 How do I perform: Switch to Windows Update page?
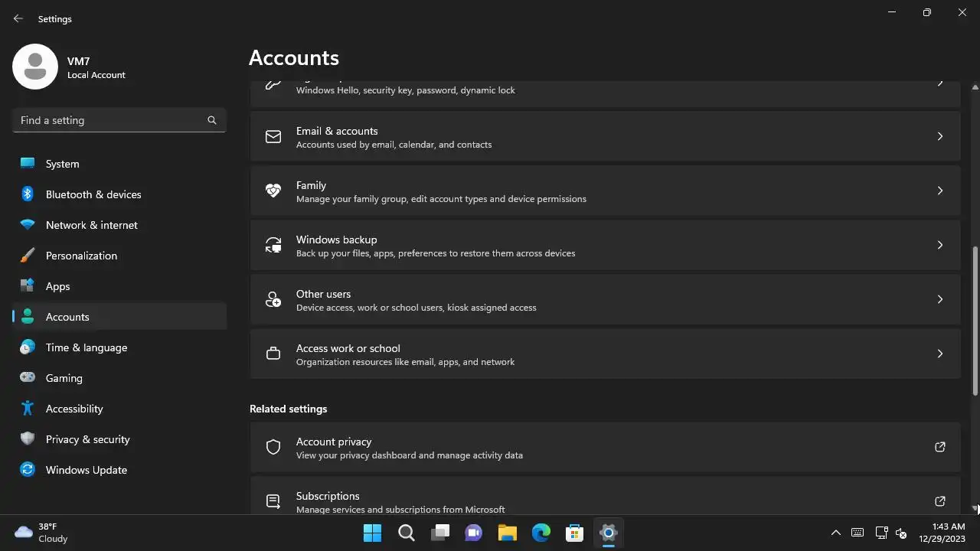(x=119, y=470)
